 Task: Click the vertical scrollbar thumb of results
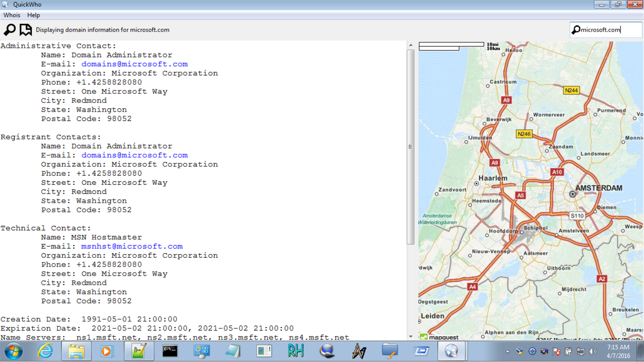tap(411, 147)
